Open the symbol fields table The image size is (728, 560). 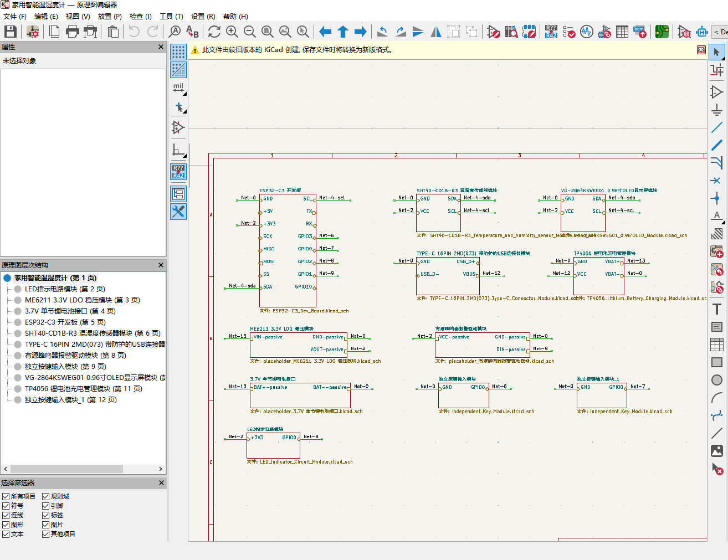pos(622,32)
